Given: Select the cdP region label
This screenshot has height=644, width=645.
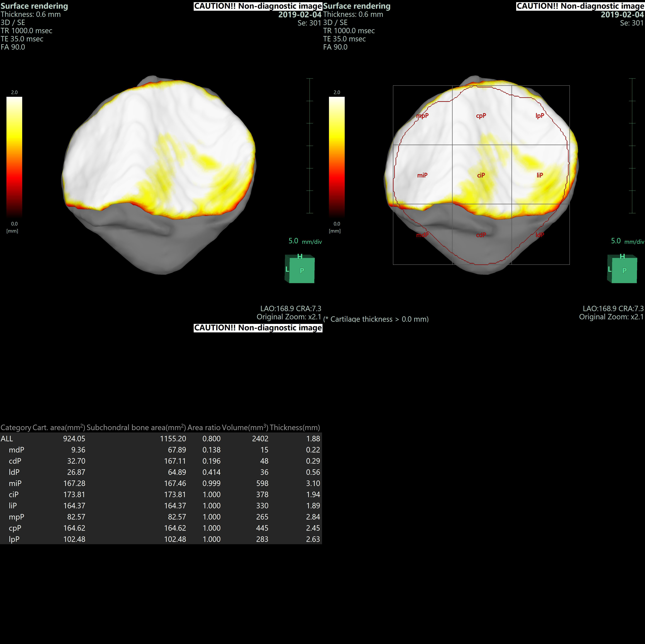Looking at the screenshot, I should coord(481,235).
